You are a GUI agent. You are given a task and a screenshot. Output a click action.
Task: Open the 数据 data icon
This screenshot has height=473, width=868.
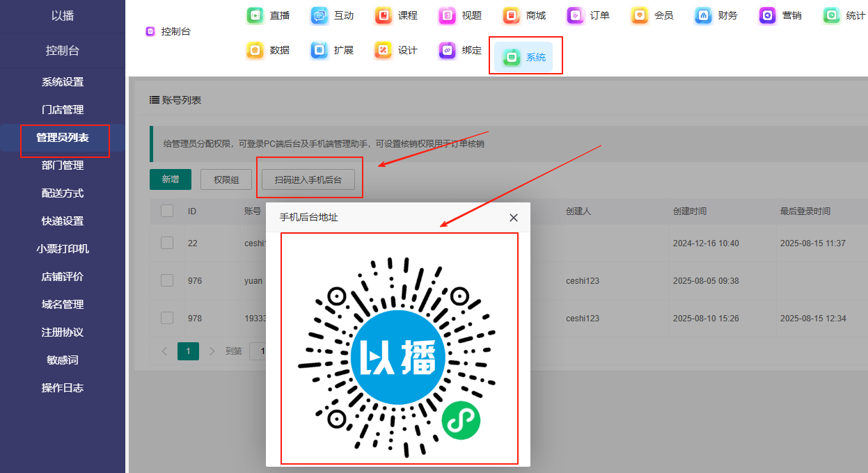pos(255,50)
